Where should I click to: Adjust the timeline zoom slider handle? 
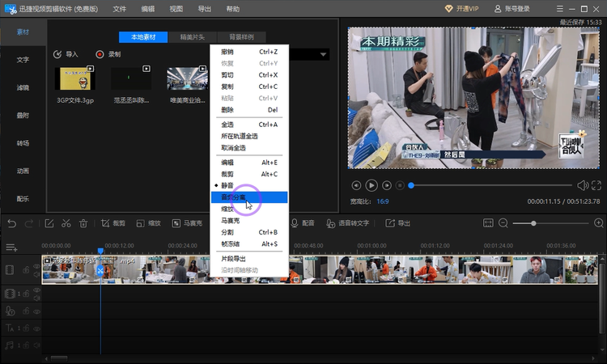533,223
